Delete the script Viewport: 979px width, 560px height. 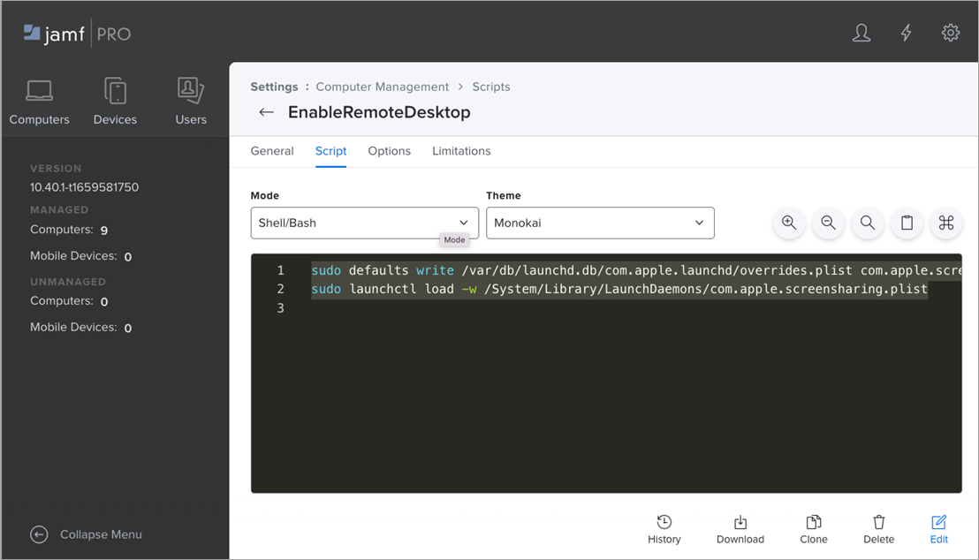click(x=878, y=529)
